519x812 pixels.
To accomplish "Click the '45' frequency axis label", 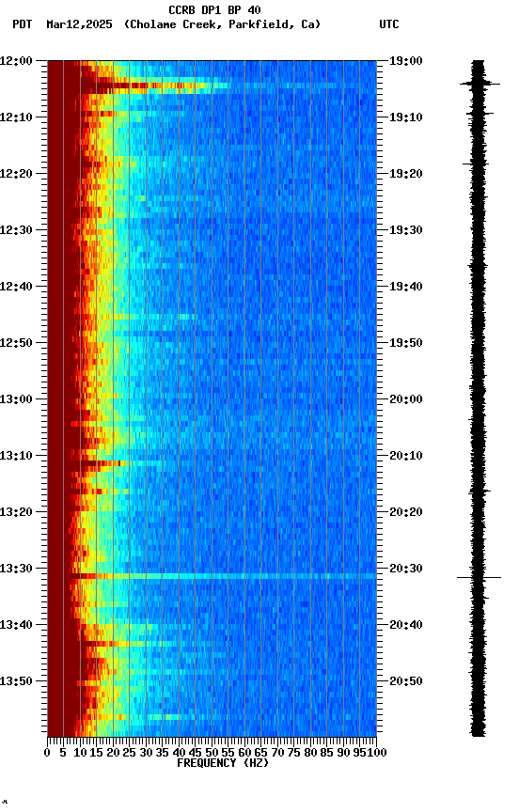I will coord(196,753).
